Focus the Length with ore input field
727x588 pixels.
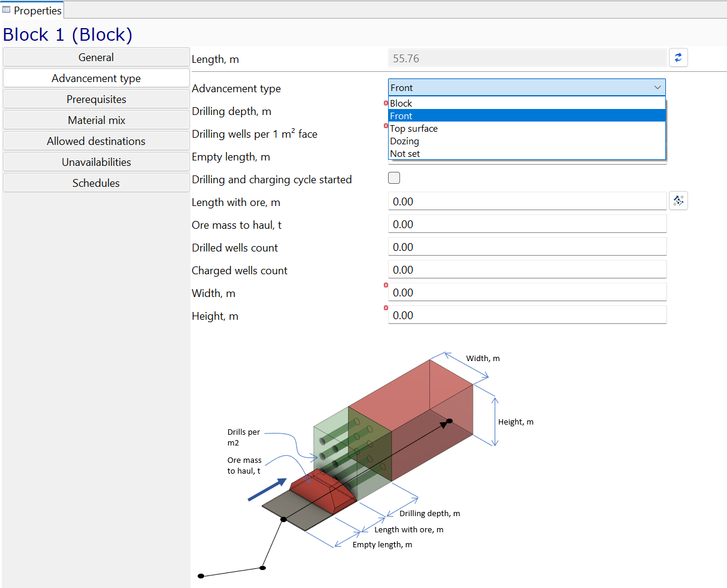(x=527, y=201)
